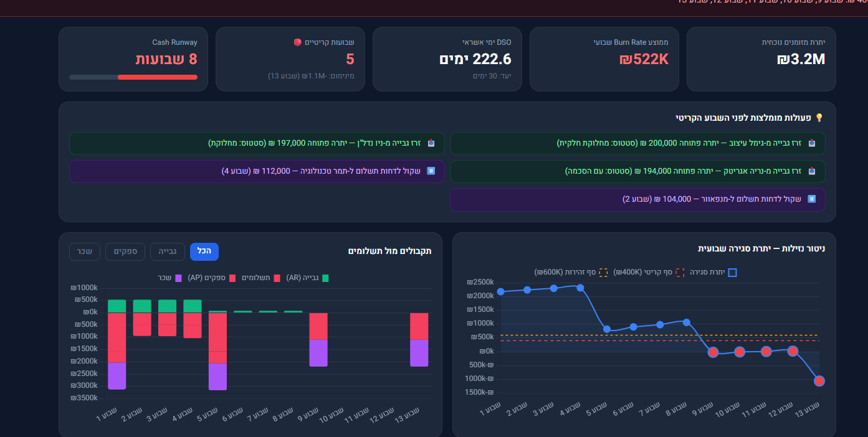This screenshot has height=437, width=868.
Task: Click the Cash Runway card label
Action: (175, 42)
